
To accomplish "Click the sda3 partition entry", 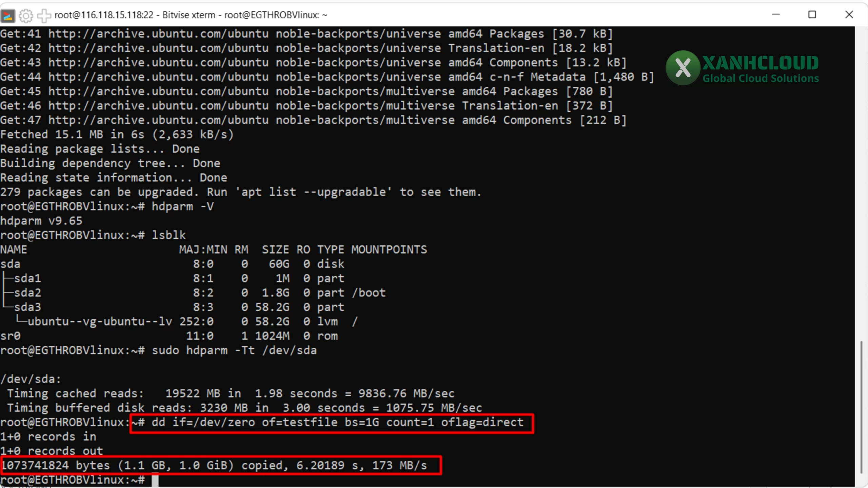I will coord(27,307).
